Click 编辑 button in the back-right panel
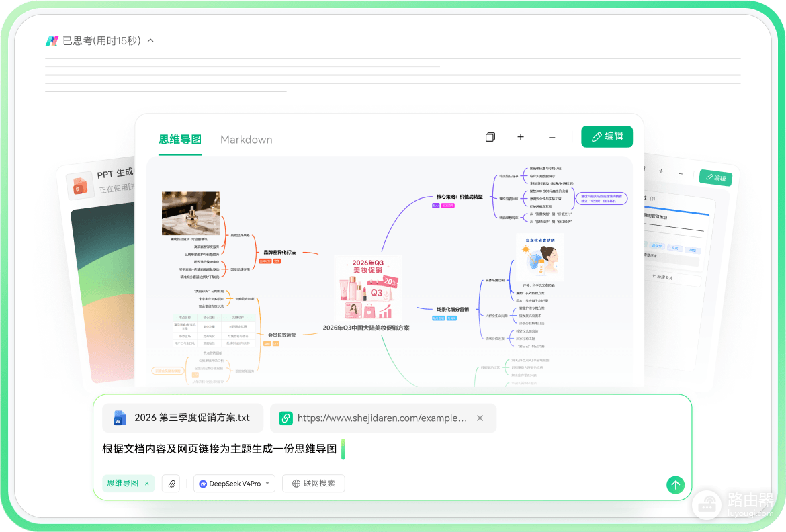Image resolution: width=786 pixels, height=532 pixels. coord(716,177)
